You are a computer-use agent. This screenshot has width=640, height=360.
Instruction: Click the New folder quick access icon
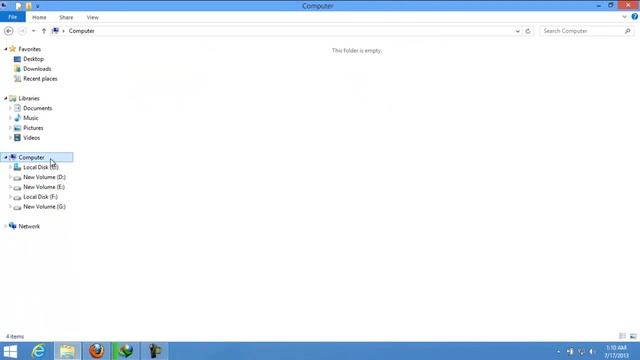tap(29, 6)
